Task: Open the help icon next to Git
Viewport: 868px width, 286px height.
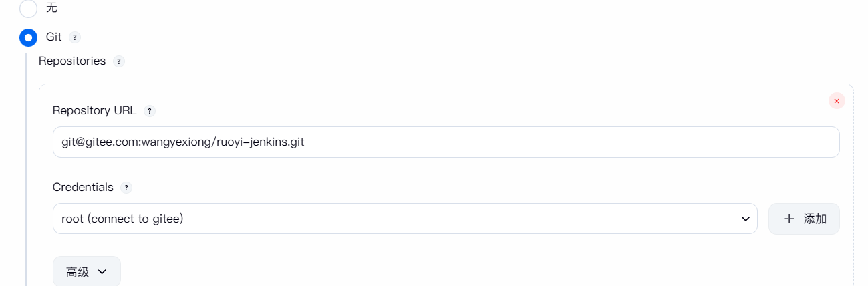Action: [x=75, y=37]
